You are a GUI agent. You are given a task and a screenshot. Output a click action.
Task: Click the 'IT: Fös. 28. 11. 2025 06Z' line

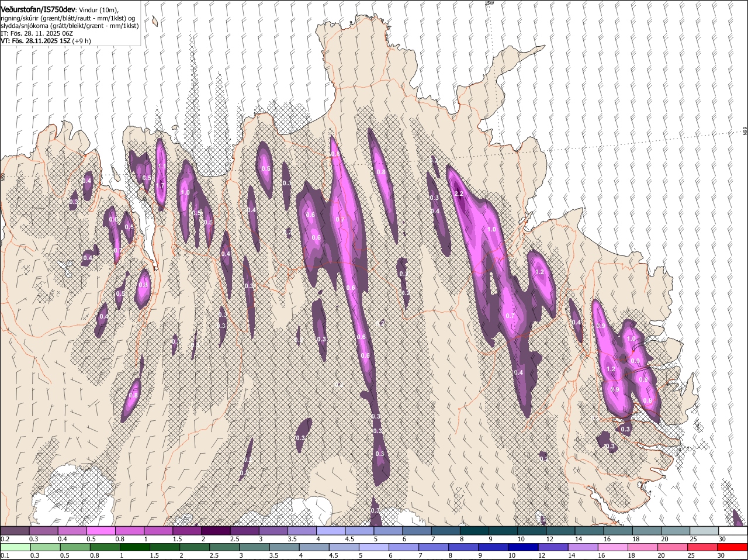37,33
